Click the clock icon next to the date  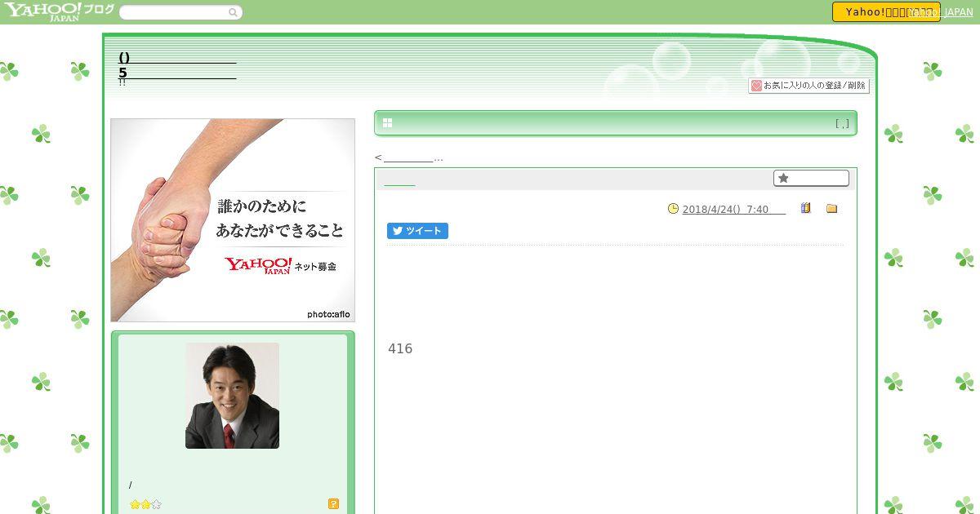[x=673, y=209]
